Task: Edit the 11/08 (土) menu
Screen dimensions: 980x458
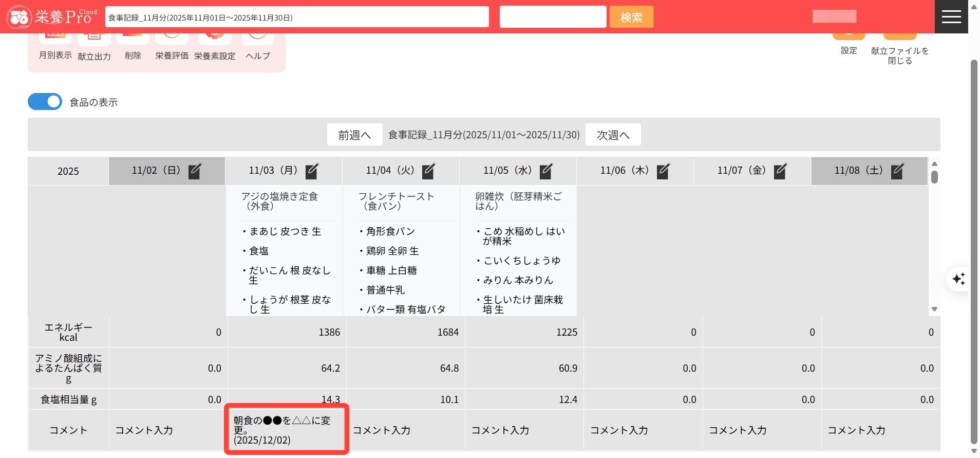Action: click(x=897, y=171)
